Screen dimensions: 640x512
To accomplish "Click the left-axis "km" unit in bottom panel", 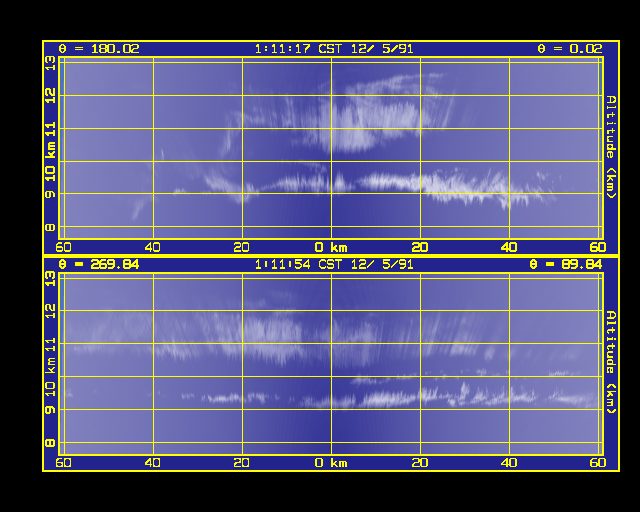I will click(50, 365).
